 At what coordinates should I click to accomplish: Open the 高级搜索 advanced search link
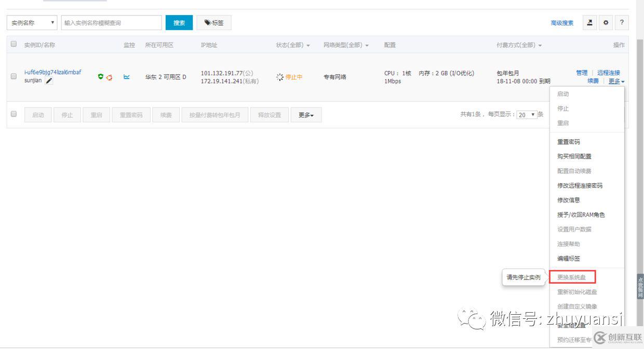click(x=561, y=22)
